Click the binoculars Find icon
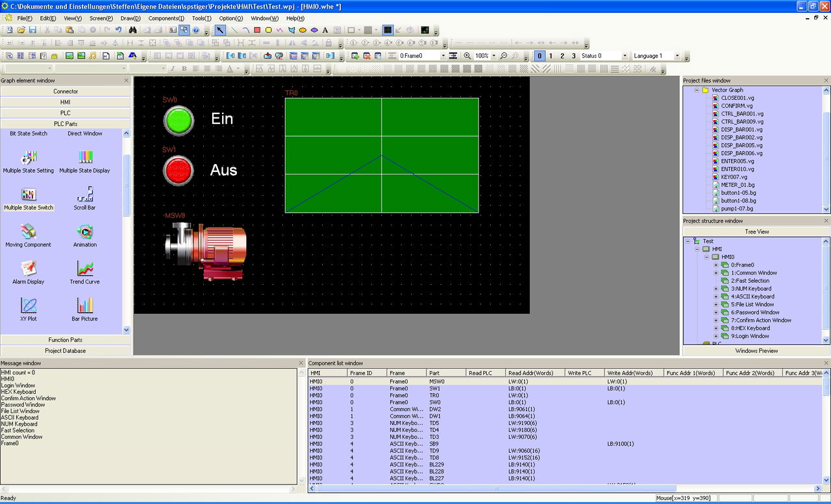This screenshot has width=831, height=504. [x=132, y=30]
